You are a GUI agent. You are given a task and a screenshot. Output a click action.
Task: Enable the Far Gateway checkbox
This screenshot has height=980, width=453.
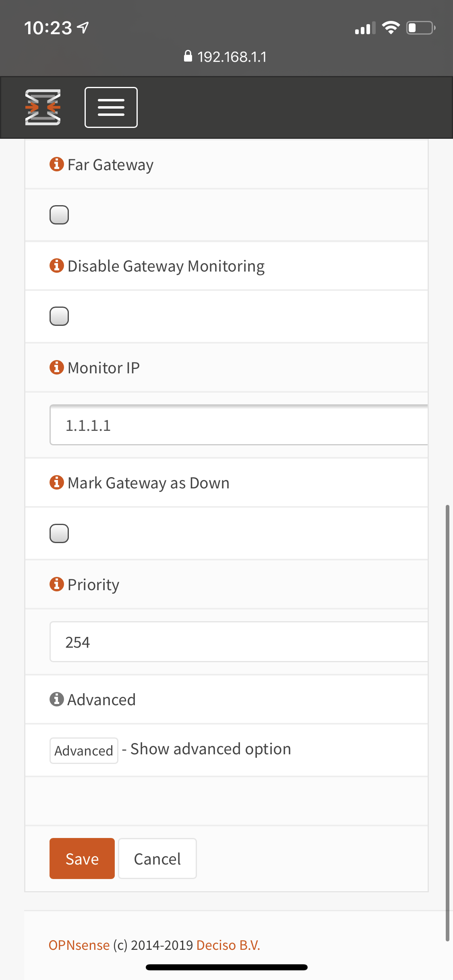click(59, 215)
